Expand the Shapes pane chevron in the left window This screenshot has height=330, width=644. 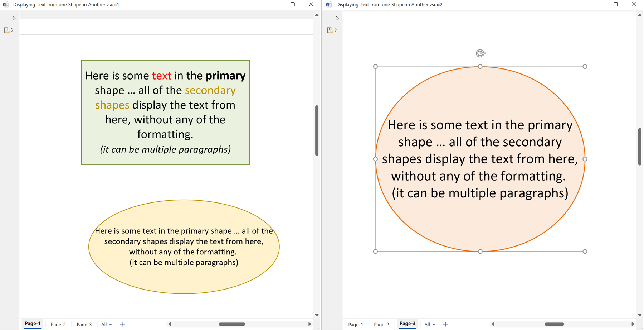13,30
